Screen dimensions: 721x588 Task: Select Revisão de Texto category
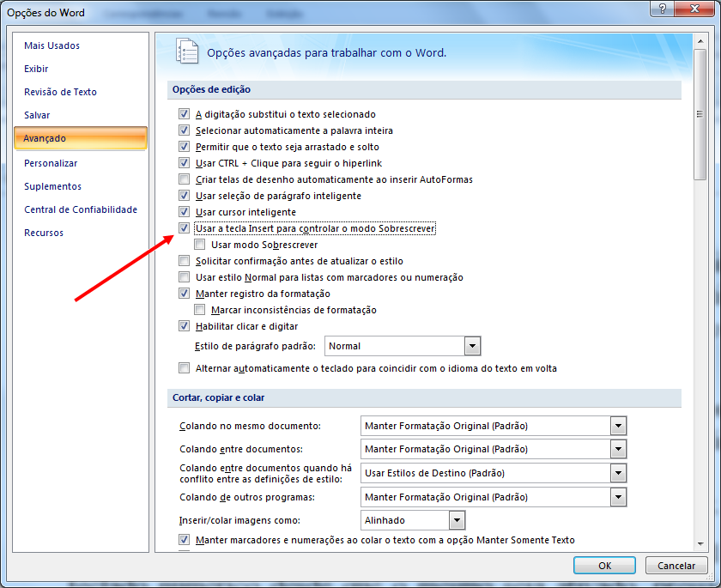(x=60, y=92)
